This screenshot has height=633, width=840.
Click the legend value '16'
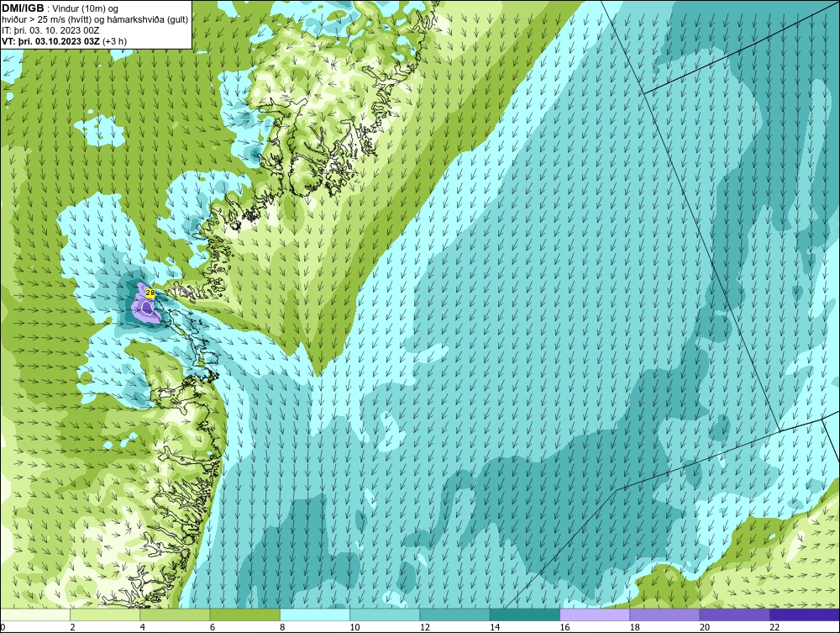[564, 628]
